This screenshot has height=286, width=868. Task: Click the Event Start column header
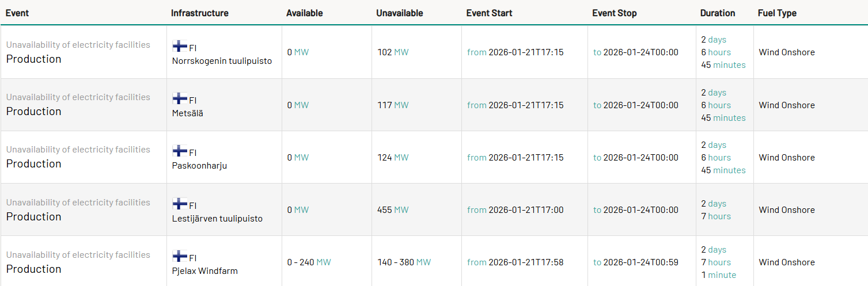[489, 13]
